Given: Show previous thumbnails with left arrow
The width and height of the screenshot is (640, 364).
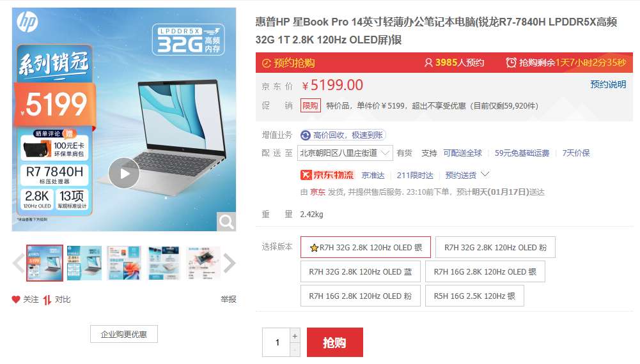Looking at the screenshot, I should click(19, 263).
